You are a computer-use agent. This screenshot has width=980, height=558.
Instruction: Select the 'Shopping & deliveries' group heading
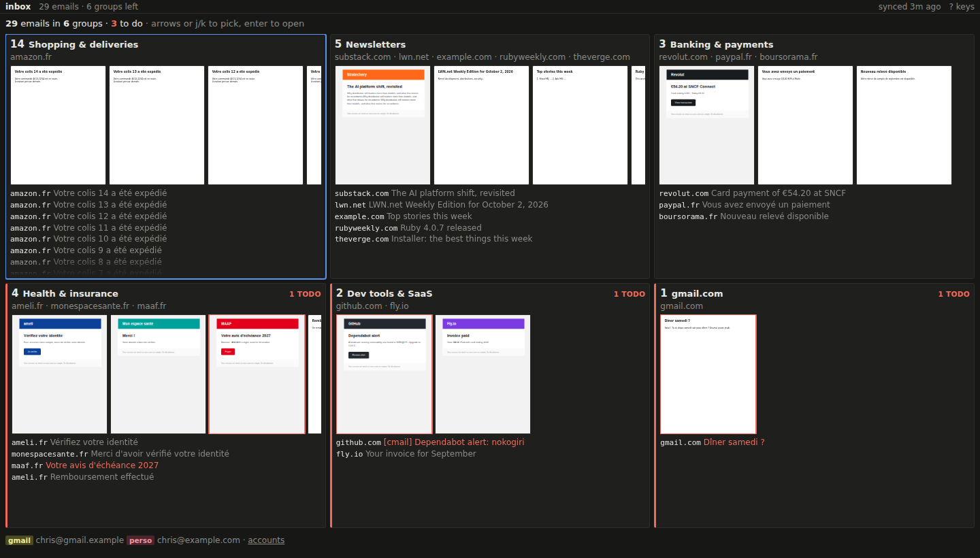click(x=83, y=45)
